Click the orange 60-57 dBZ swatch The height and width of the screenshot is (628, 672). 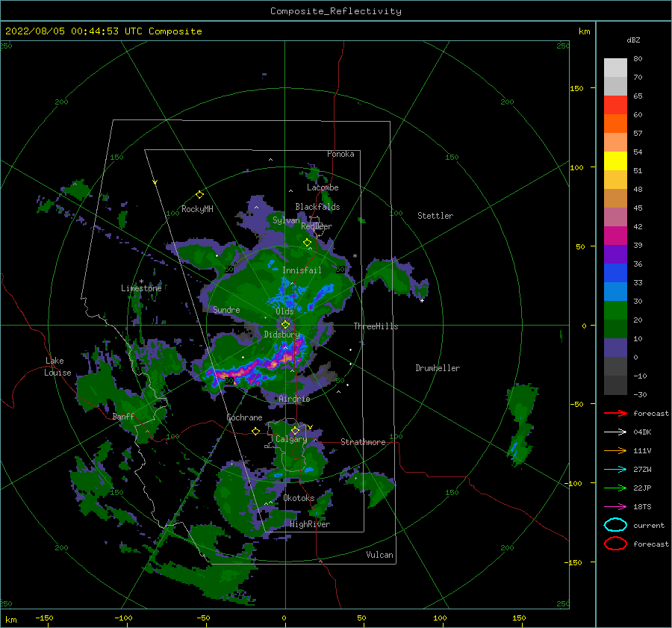pos(615,124)
